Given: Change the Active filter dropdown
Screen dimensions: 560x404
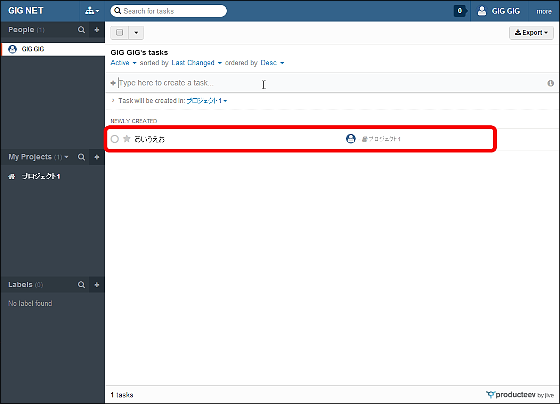Looking at the screenshot, I should 123,63.
